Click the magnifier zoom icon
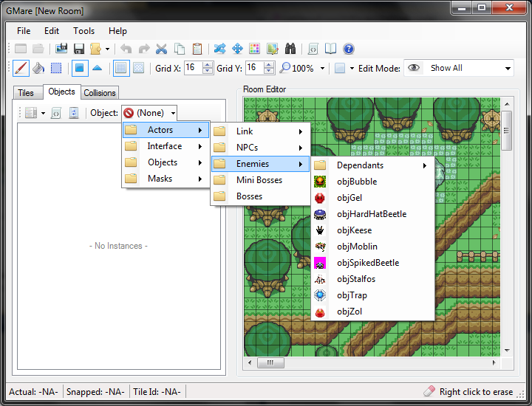This screenshot has height=406, width=532. pos(284,68)
